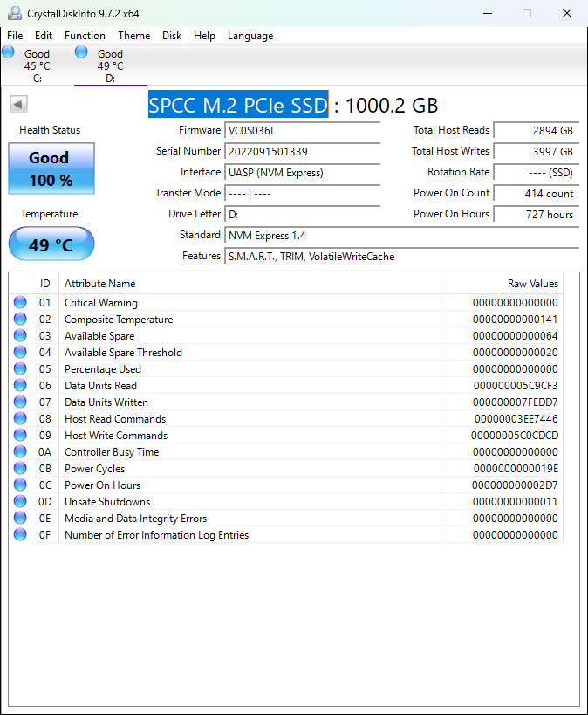The height and width of the screenshot is (715, 588).
Task: Select the Controller Busy Time attribute name
Action: coord(112,452)
